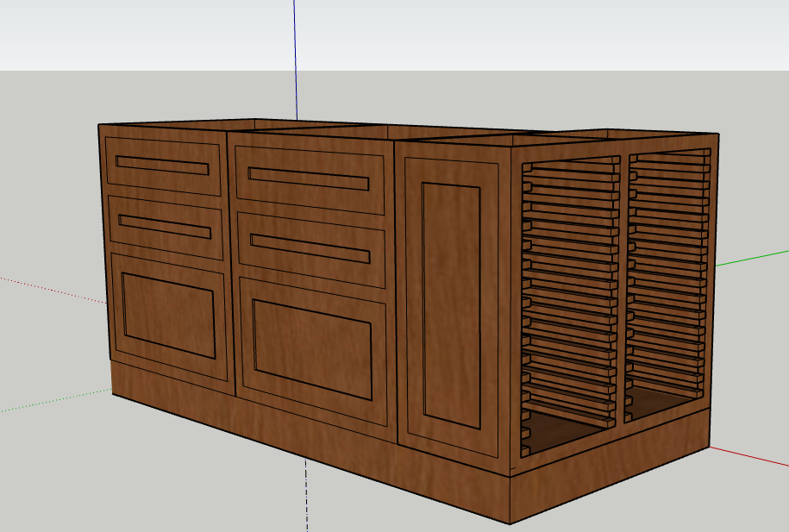This screenshot has height=532, width=789.
Task: Click the dotted red axis left of cabinet
Action: pos(52,289)
